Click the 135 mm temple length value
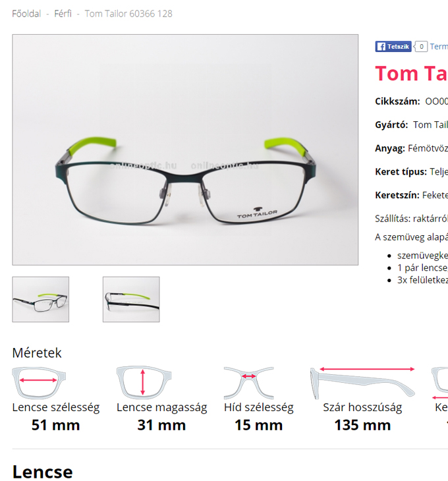This screenshot has width=448, height=481. (362, 425)
